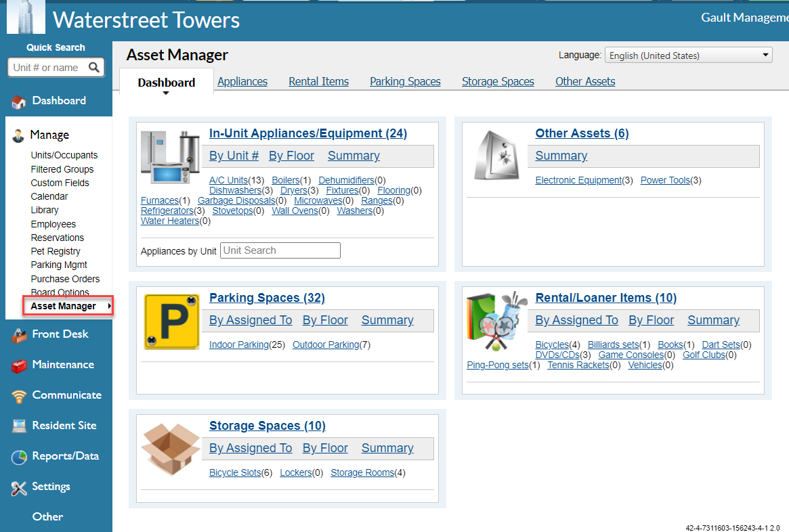This screenshot has height=532, width=789.
Task: Open the Bicycle Slots link
Action: click(235, 472)
